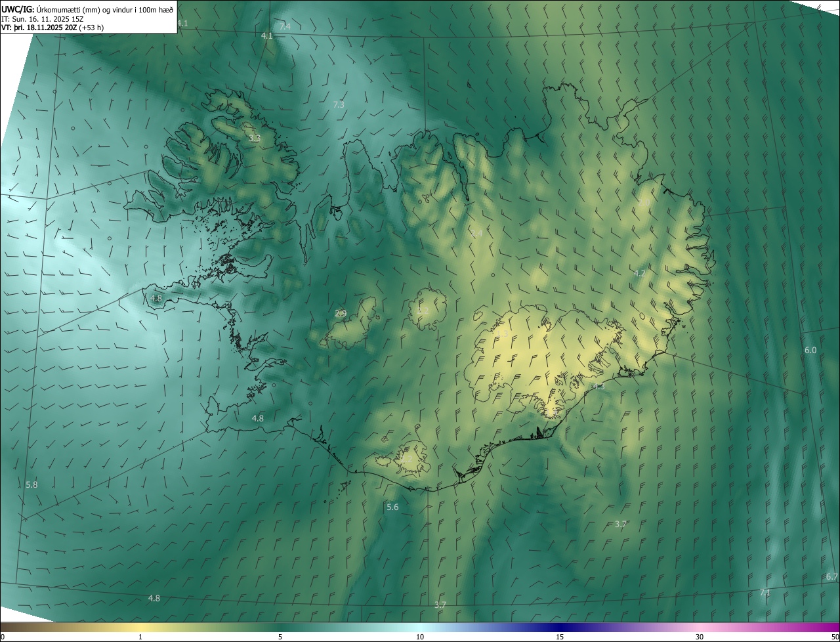Click the 7.3 value label north of Iceland
This screenshot has width=840, height=642.
[x=339, y=104]
